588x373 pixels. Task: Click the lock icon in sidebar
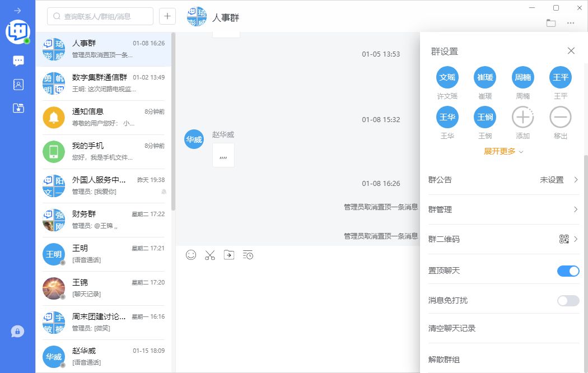(x=17, y=332)
